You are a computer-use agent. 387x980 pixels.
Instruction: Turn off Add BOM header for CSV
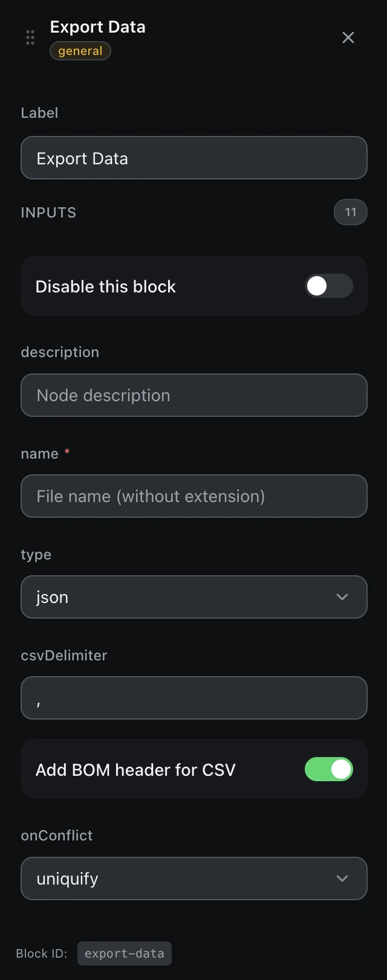coord(329,769)
